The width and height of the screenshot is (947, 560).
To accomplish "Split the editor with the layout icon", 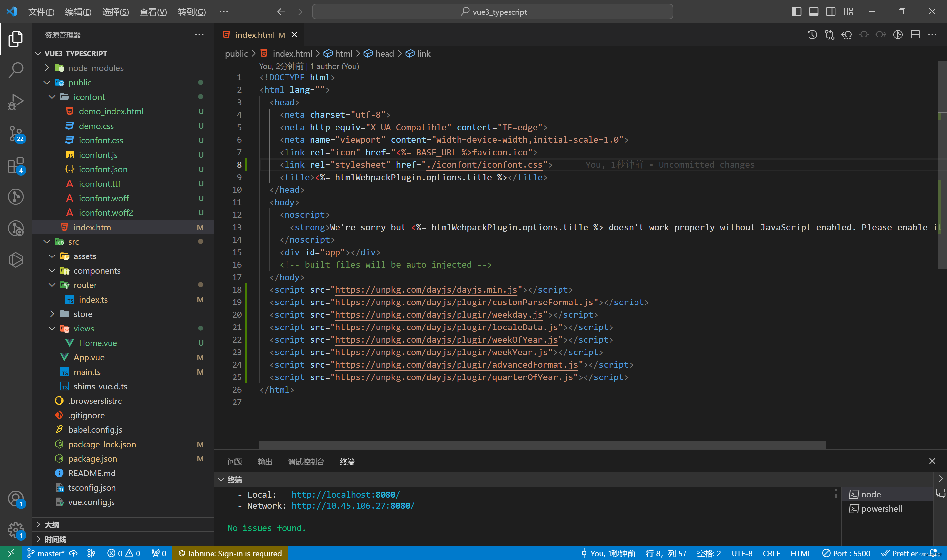I will tap(915, 35).
